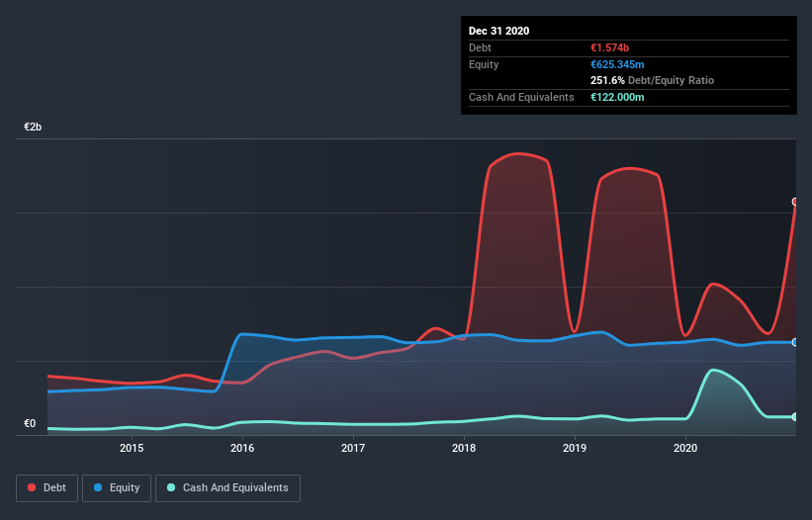Click the Dec 31 2020 tooltip date
Image resolution: width=812 pixels, height=520 pixels.
(498, 31)
